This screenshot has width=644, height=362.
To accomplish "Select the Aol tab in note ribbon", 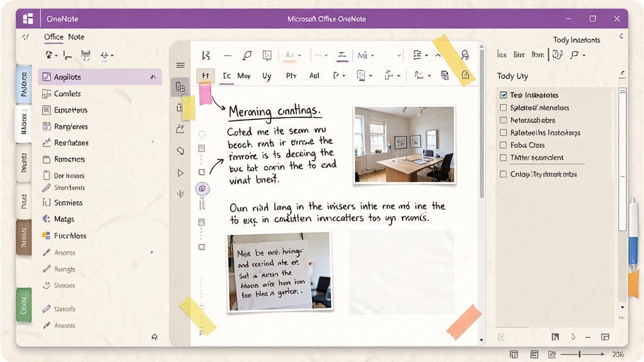I will pyautogui.click(x=314, y=75).
